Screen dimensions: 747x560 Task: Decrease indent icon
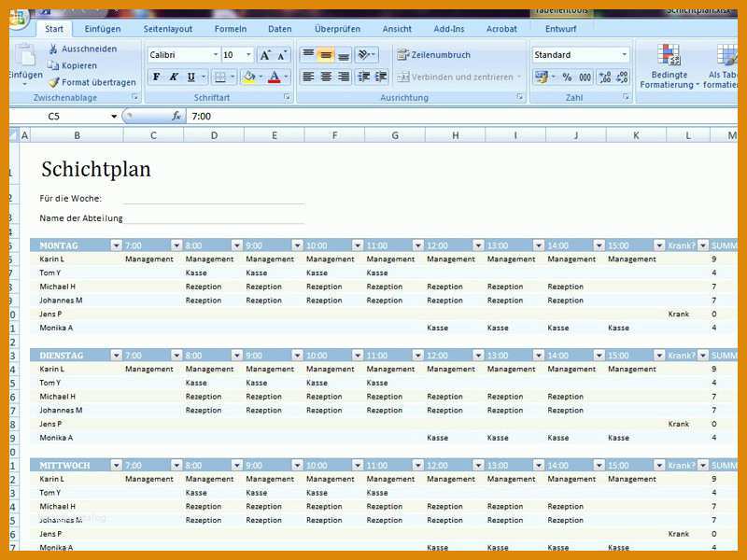point(364,77)
